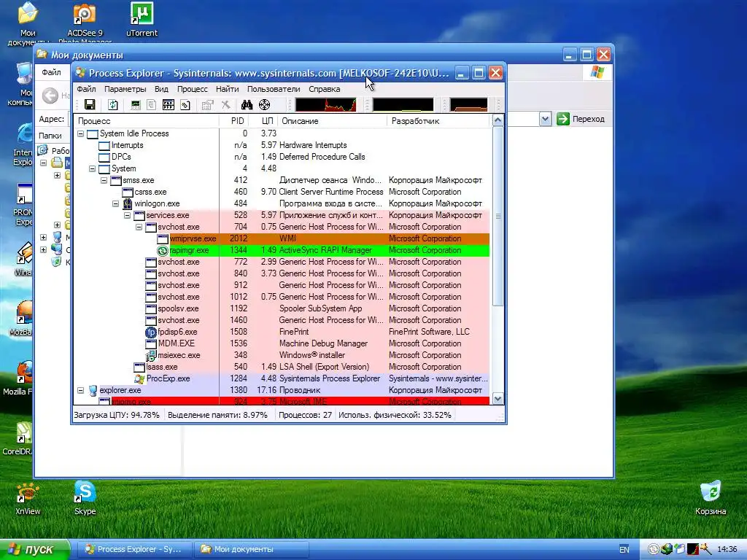
Task: Open the Файл menu in Мои документы window
Action: (x=52, y=72)
